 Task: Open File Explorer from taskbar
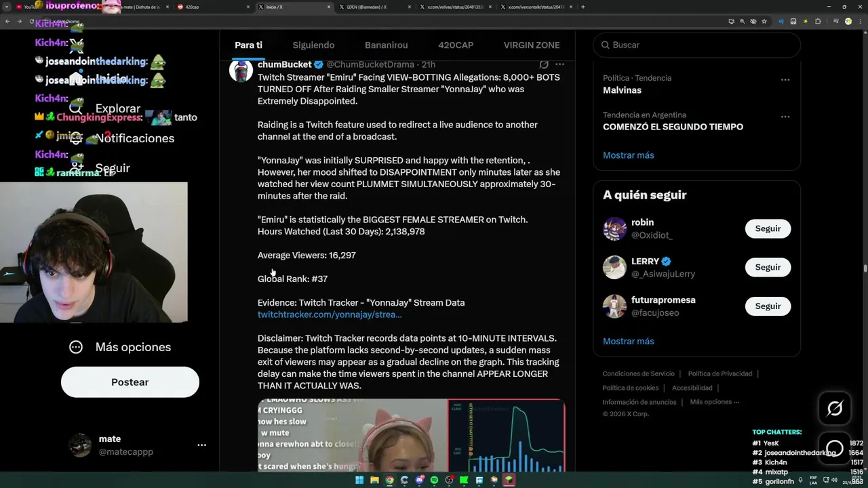coord(374,480)
